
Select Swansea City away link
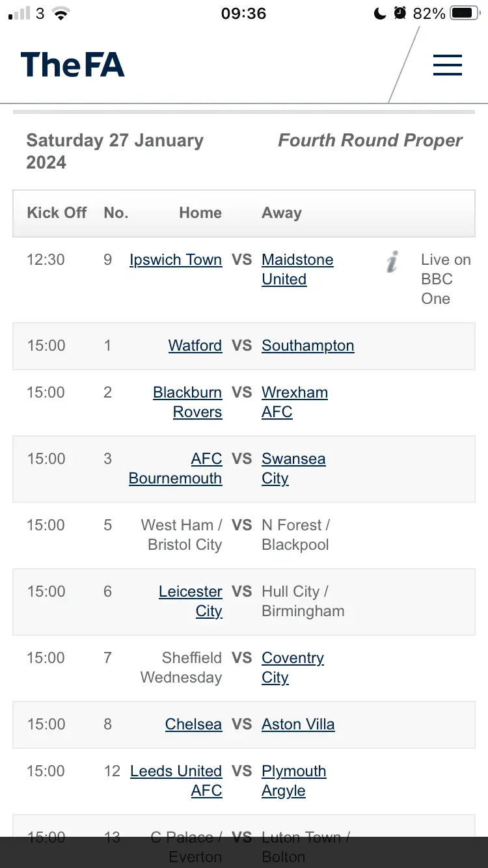[293, 468]
